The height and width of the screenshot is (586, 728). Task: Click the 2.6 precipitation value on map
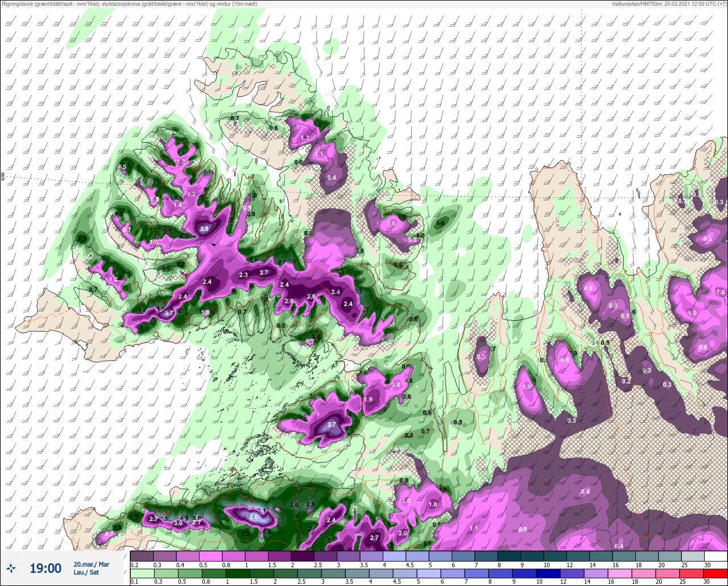(x=294, y=505)
